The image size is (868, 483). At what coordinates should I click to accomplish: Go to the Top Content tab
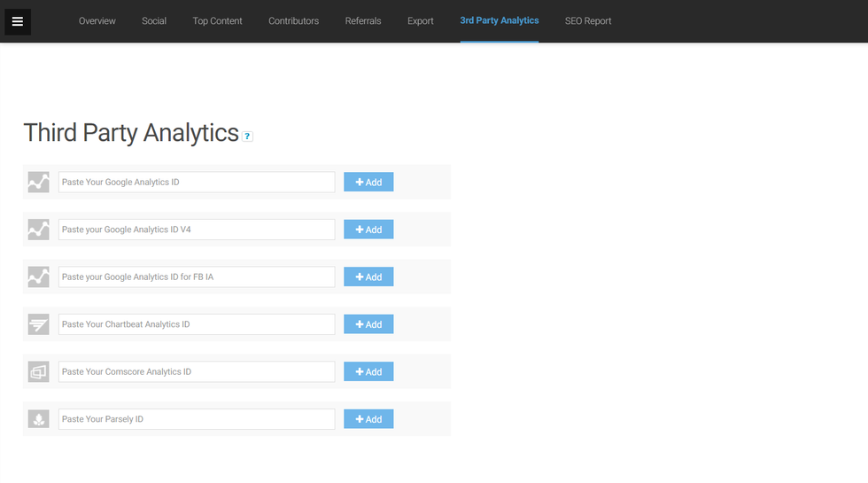[217, 21]
